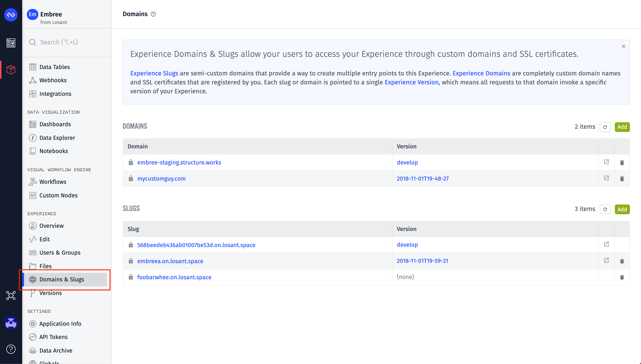The width and height of the screenshot is (641, 364).
Task: Open 568beedeb436ab01007be53d.on.losant.space slug
Action: coord(196,245)
